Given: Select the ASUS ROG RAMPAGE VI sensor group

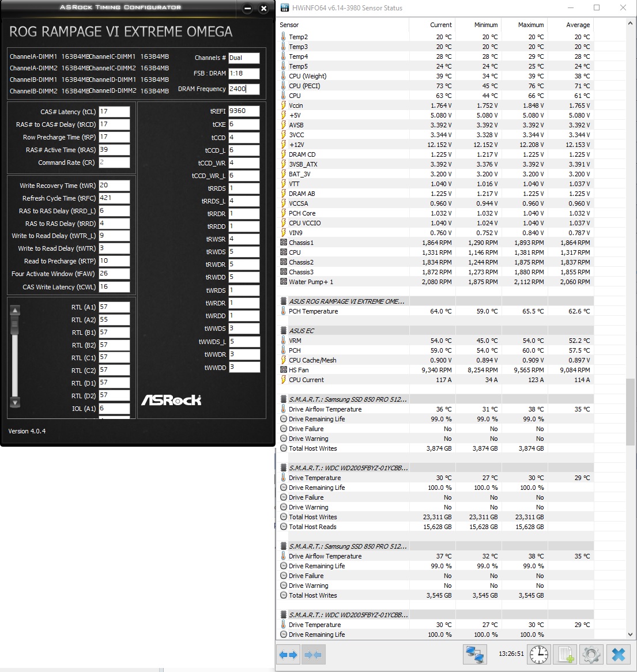Looking at the screenshot, I should click(346, 301).
